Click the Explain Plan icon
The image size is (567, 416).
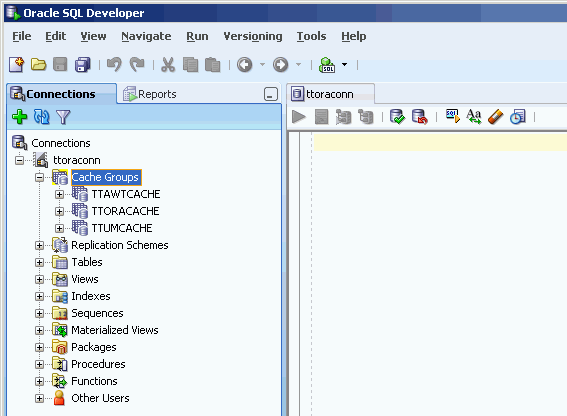tap(366, 117)
